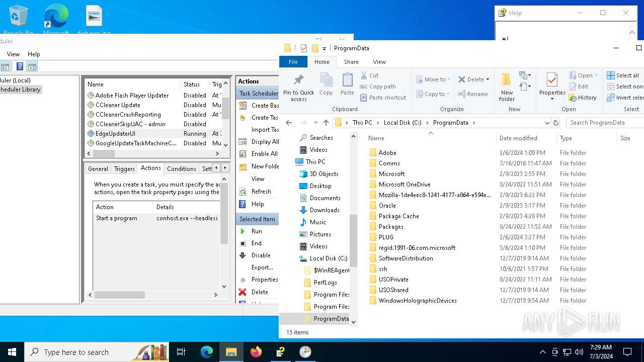Switch to the Share ribbon tab
The width and height of the screenshot is (644, 362).
coord(351,62)
